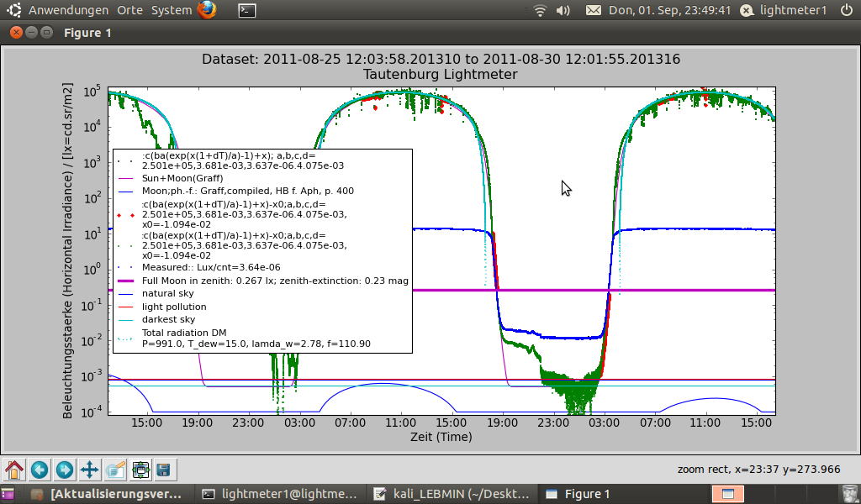861x504 pixels.
Task: Launch Firefox from the top panel
Action: click(207, 10)
